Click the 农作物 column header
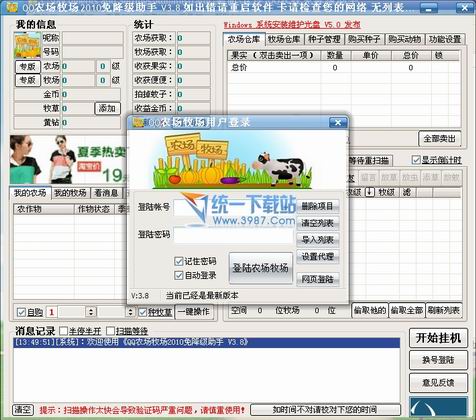The image size is (476, 420). 43,209
